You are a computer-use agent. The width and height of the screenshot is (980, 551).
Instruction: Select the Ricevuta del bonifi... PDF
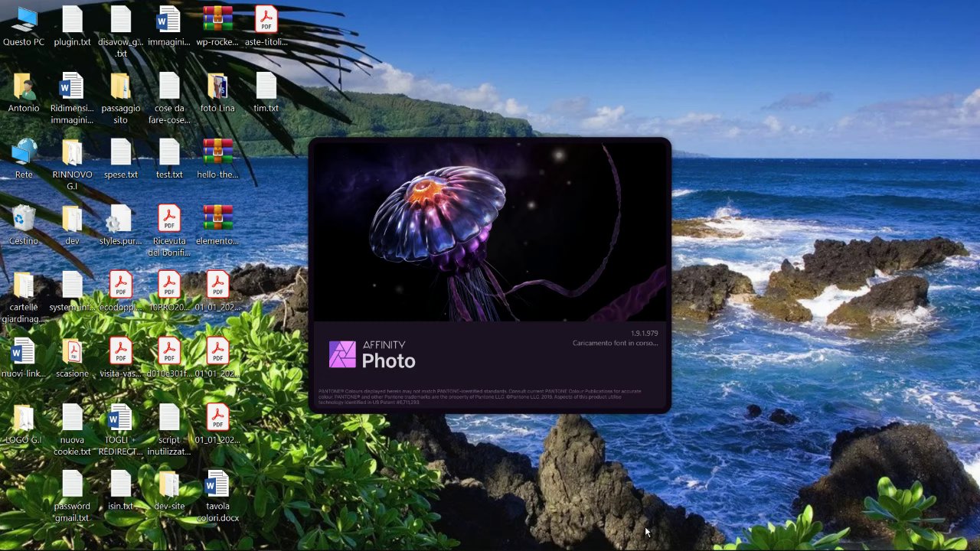click(x=169, y=231)
